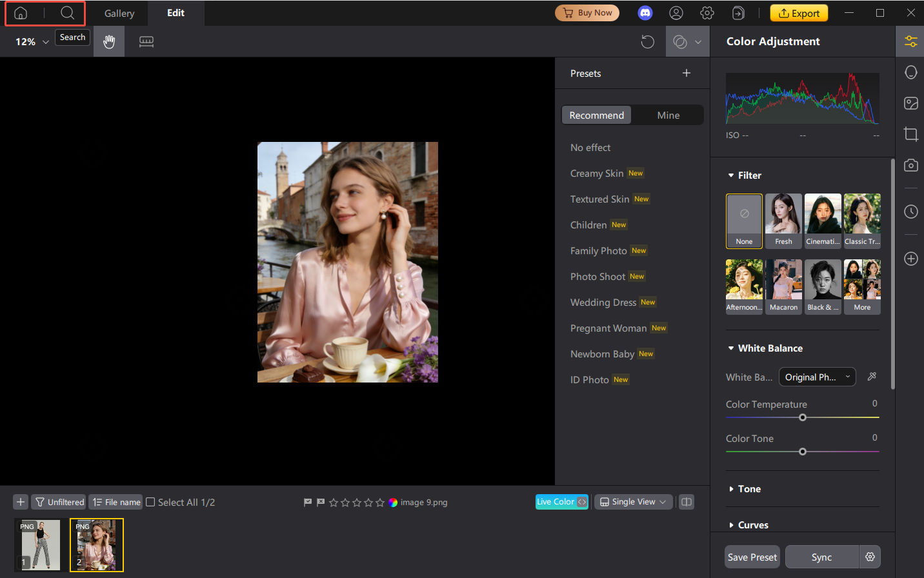The height and width of the screenshot is (578, 924).
Task: Select the Hand pan tool
Action: click(x=109, y=42)
